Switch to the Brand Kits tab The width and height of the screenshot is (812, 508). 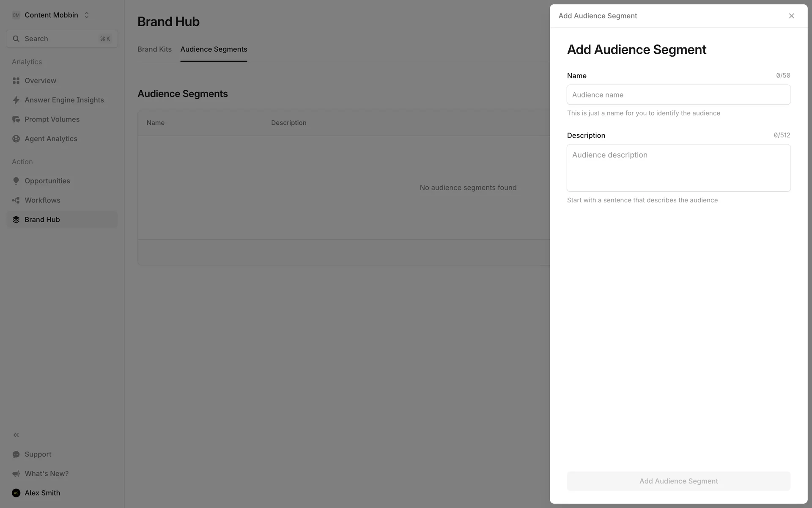[154, 49]
